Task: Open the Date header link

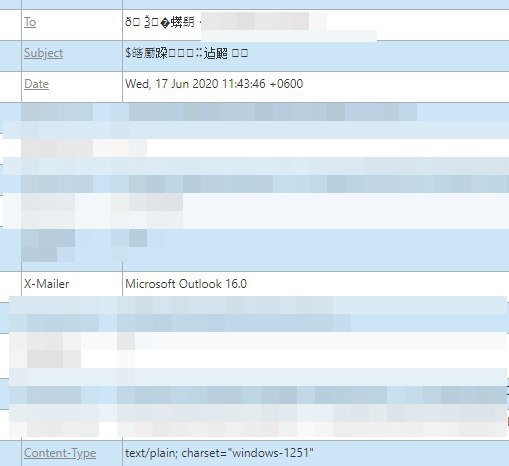Action: point(36,84)
